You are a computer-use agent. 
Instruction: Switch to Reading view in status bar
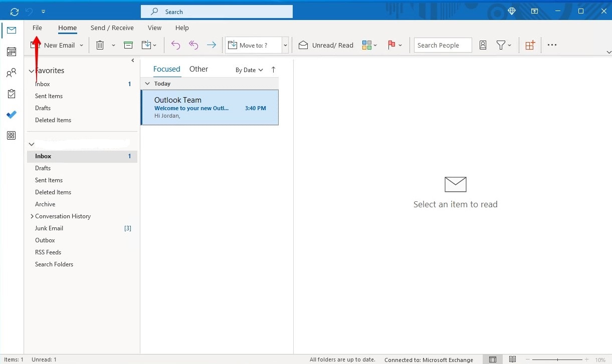tap(512, 359)
